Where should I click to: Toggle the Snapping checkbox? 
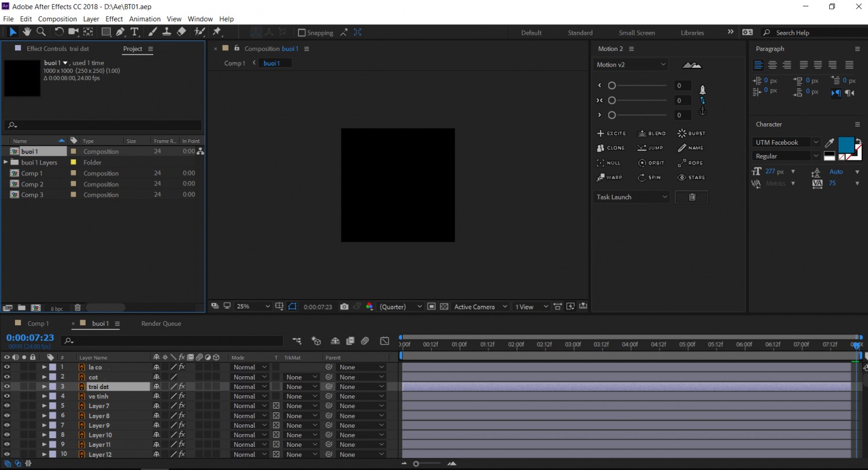pyautogui.click(x=301, y=33)
